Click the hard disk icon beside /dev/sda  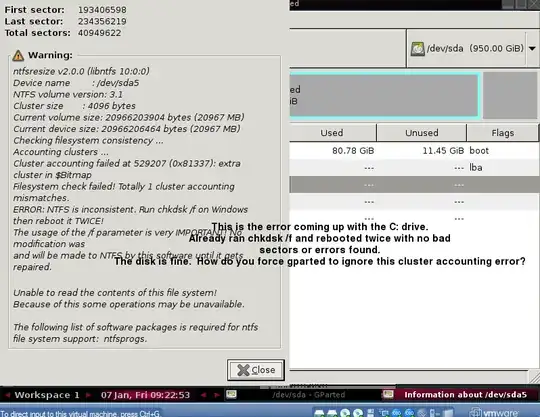coord(417,49)
